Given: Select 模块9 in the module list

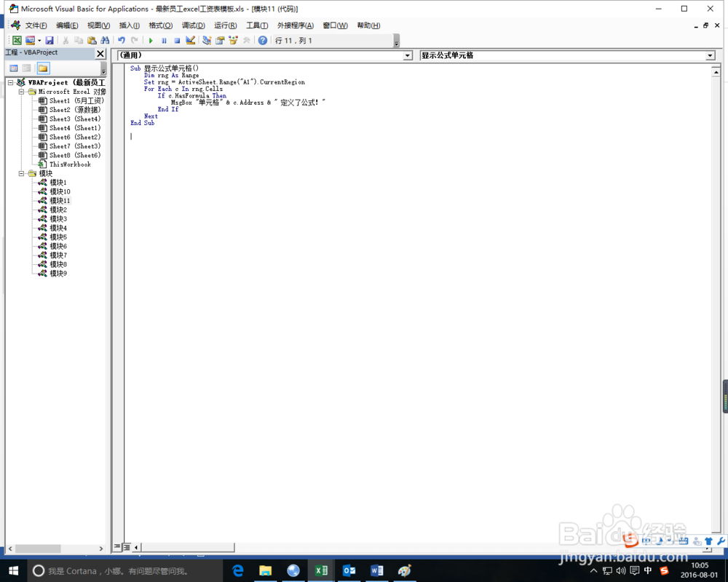Looking at the screenshot, I should pos(52,274).
